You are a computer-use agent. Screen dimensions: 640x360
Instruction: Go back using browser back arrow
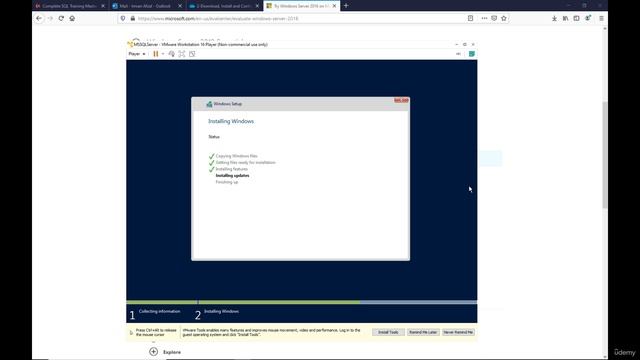(x=39, y=18)
